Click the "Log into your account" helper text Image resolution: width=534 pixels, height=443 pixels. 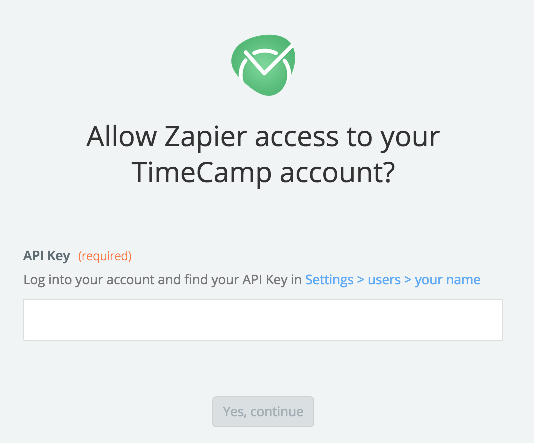89,280
